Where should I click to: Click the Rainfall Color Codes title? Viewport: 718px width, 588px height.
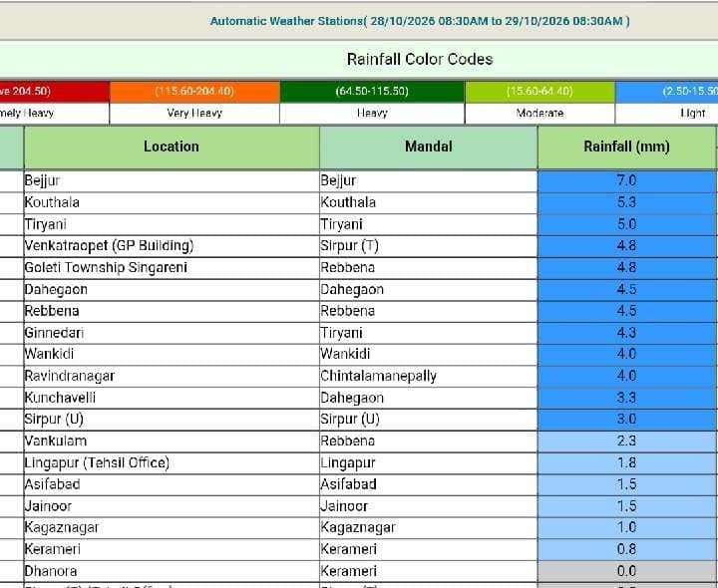[420, 59]
